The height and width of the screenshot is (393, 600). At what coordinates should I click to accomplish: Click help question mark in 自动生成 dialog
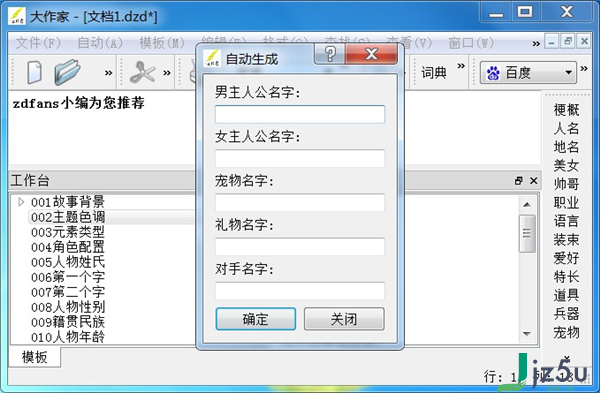click(x=330, y=54)
